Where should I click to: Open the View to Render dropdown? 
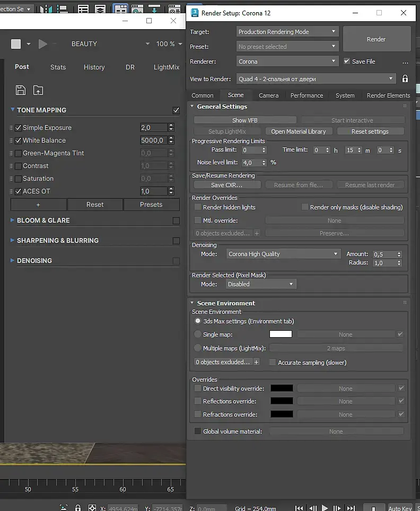tap(316, 78)
